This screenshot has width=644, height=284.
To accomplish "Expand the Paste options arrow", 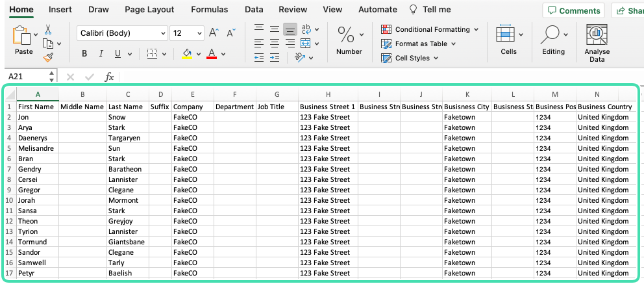I will tap(36, 34).
